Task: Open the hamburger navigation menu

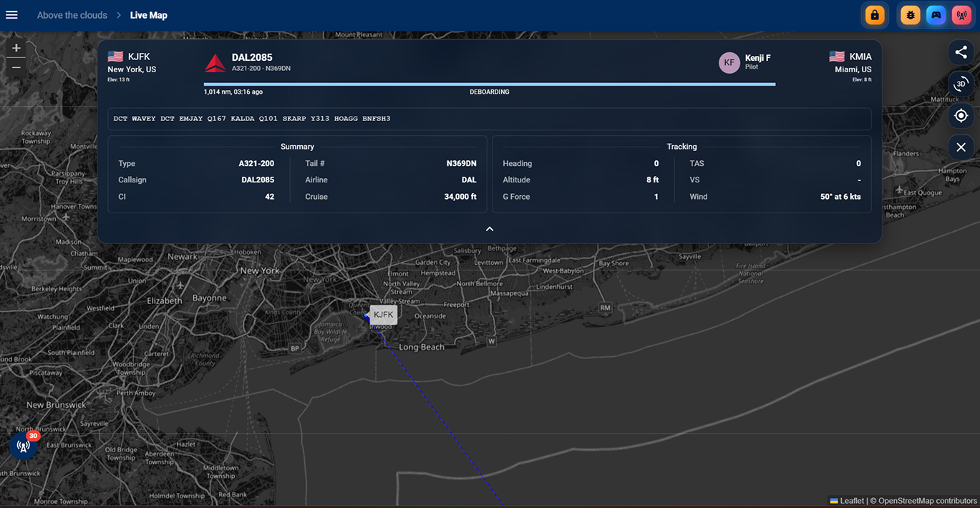Action: click(11, 15)
